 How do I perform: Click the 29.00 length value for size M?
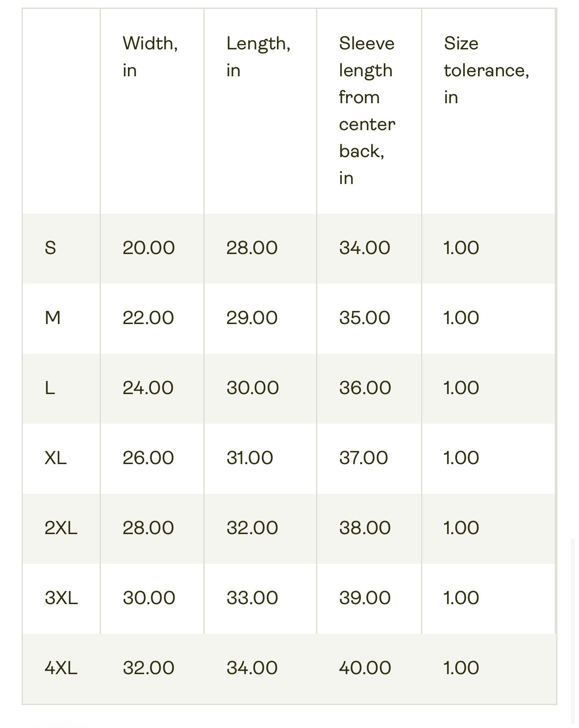[x=252, y=318]
